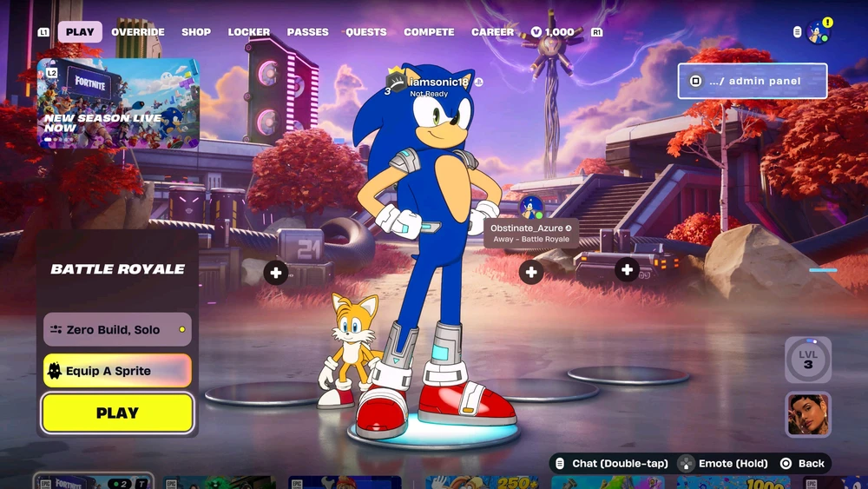Select the 250+ game tile at bottom
The image size is (868, 489).
(482, 482)
